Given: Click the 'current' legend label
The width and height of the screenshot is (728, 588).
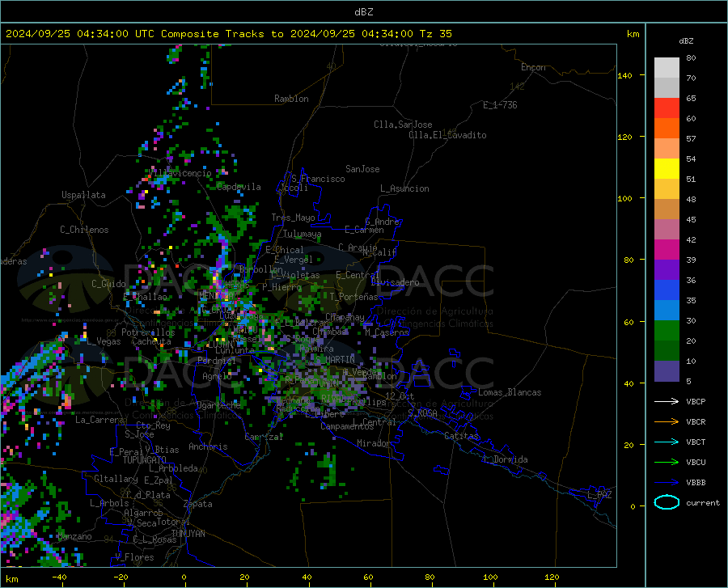Looking at the screenshot, I should (703, 503).
